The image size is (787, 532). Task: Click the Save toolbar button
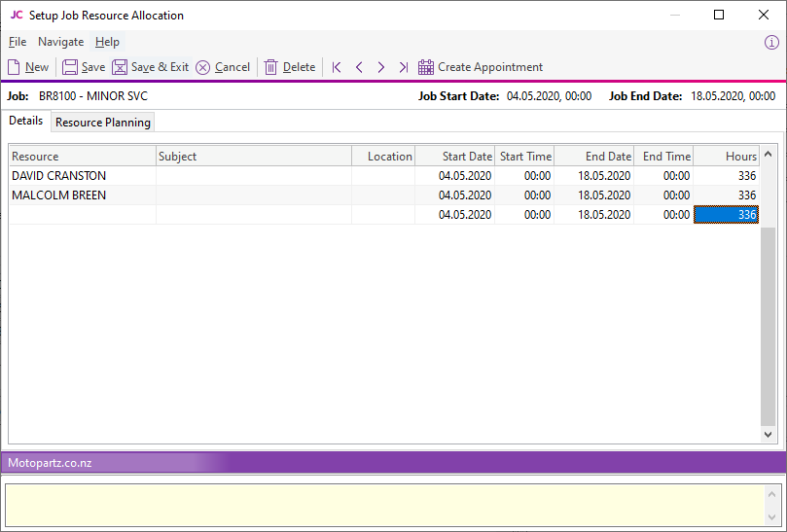(x=84, y=67)
